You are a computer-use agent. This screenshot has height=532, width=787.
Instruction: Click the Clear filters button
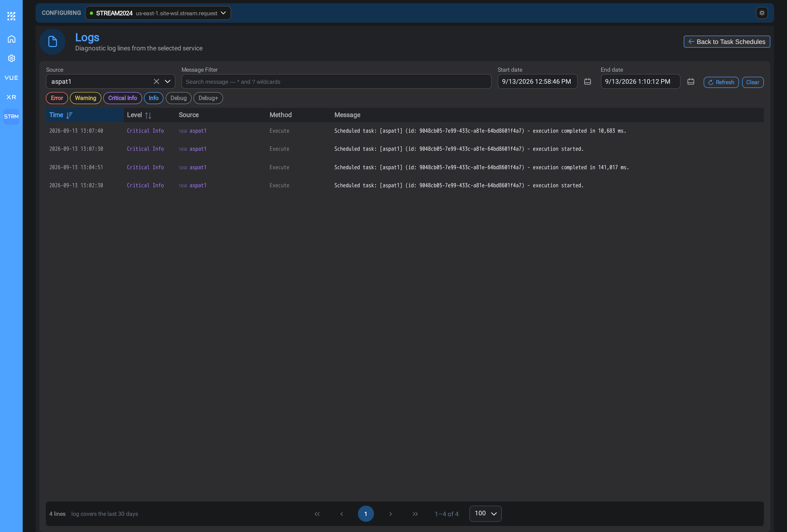tap(753, 82)
